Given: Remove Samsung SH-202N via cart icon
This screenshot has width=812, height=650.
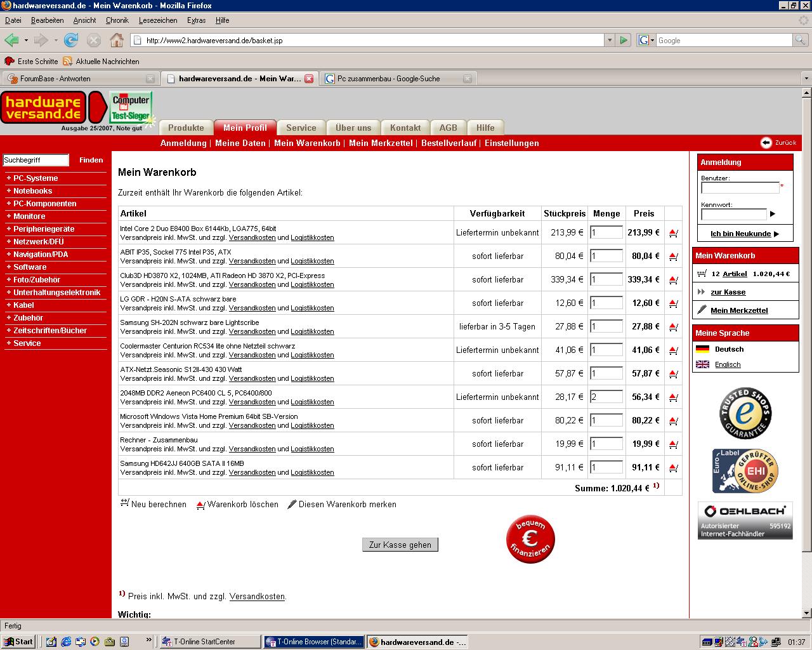Looking at the screenshot, I should [673, 327].
